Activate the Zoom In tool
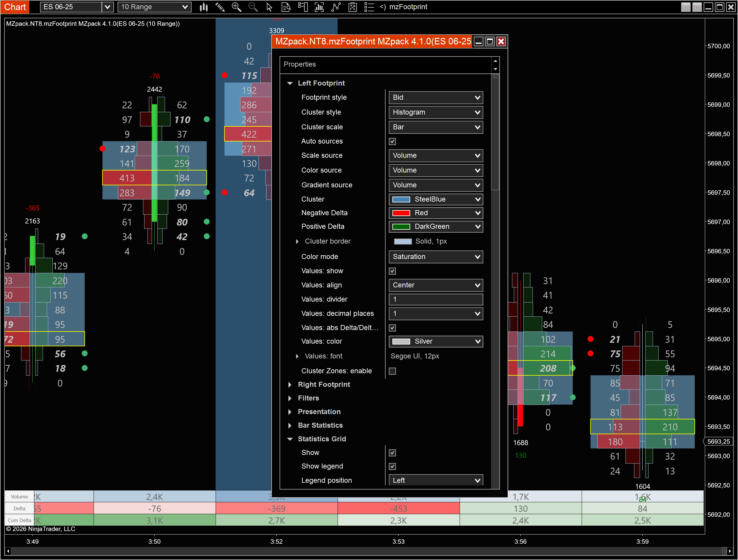The width and height of the screenshot is (738, 560). pos(237,7)
